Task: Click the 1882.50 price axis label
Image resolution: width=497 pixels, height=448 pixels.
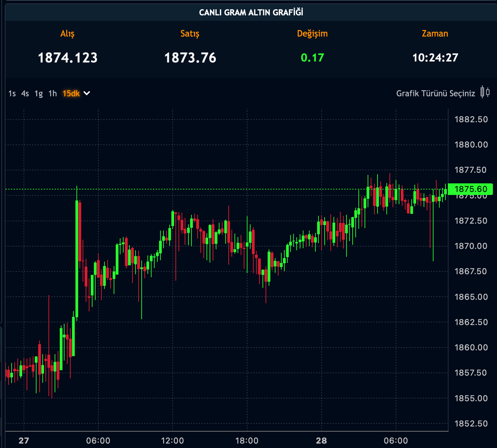Action: [471, 120]
